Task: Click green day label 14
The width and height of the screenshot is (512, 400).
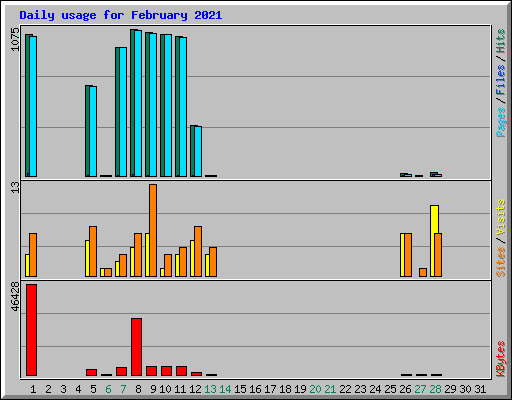Action: point(225,389)
